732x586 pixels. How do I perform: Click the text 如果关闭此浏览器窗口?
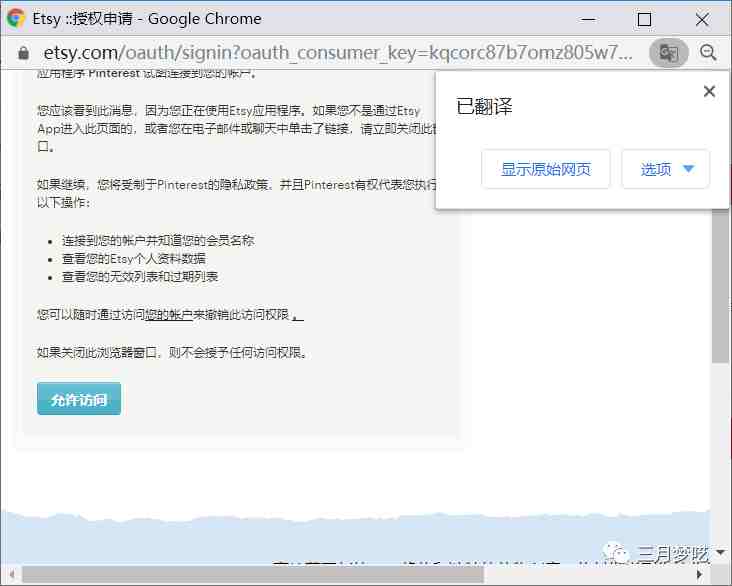coord(97,353)
